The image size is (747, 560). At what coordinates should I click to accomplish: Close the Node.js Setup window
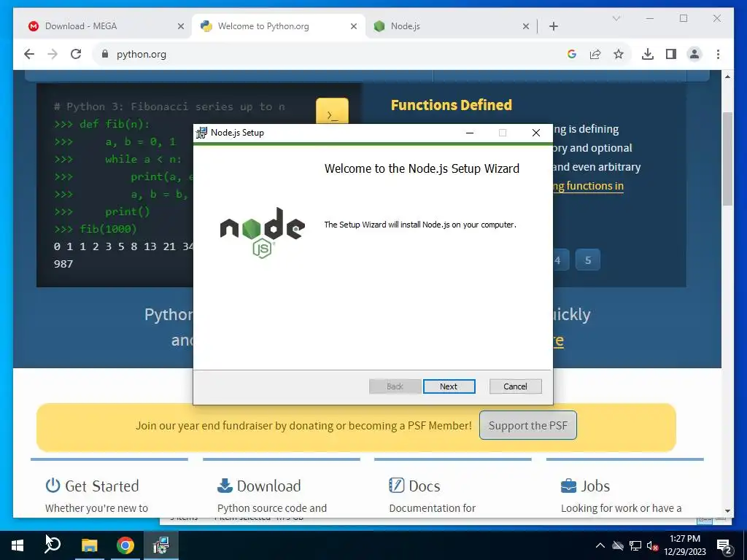pyautogui.click(x=536, y=133)
